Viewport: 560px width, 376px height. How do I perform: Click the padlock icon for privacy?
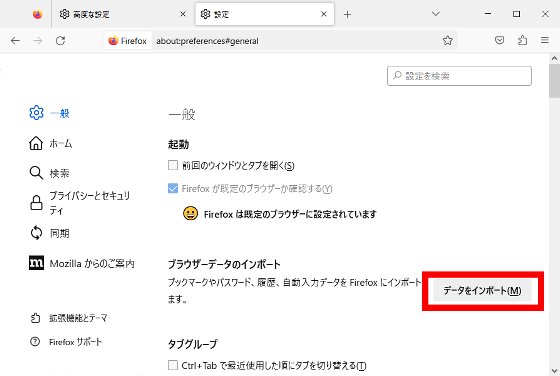click(36, 202)
